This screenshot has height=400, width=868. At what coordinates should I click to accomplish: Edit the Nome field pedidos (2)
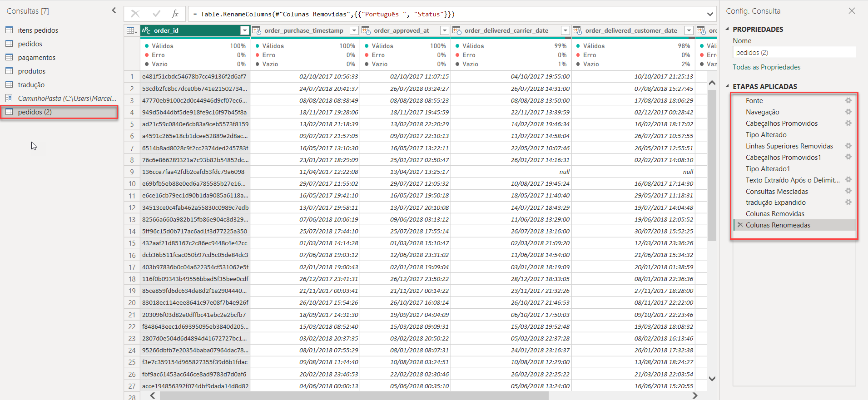pos(794,53)
